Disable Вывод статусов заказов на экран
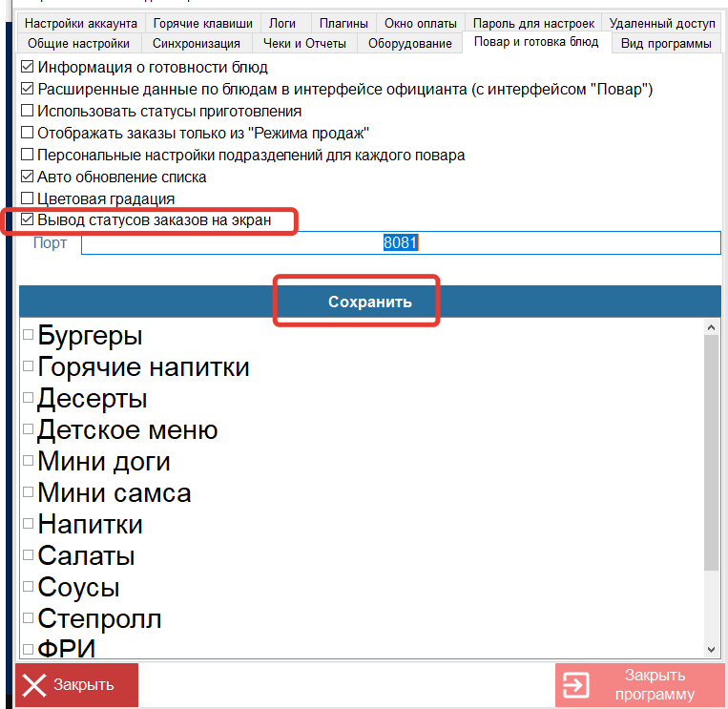Image resolution: width=728 pixels, height=709 pixels. (x=28, y=220)
